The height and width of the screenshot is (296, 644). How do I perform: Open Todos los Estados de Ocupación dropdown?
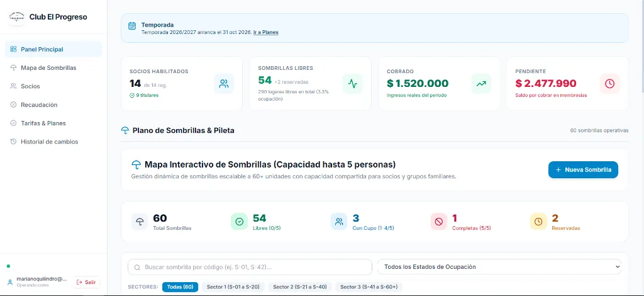499,267
